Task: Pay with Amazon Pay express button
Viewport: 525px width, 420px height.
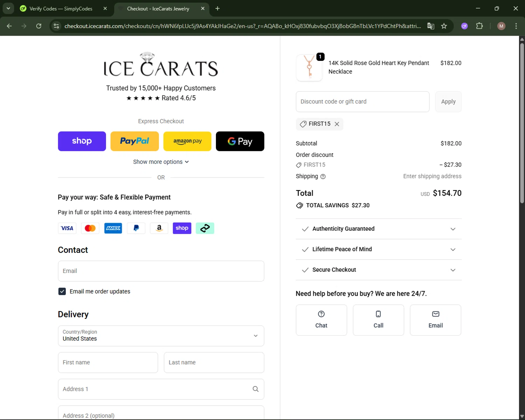Action: click(187, 141)
